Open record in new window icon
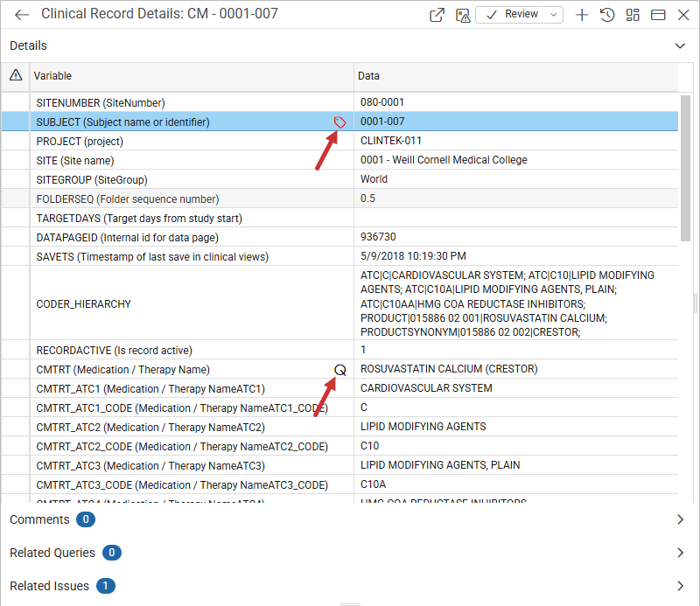The width and height of the screenshot is (700, 606). point(437,15)
